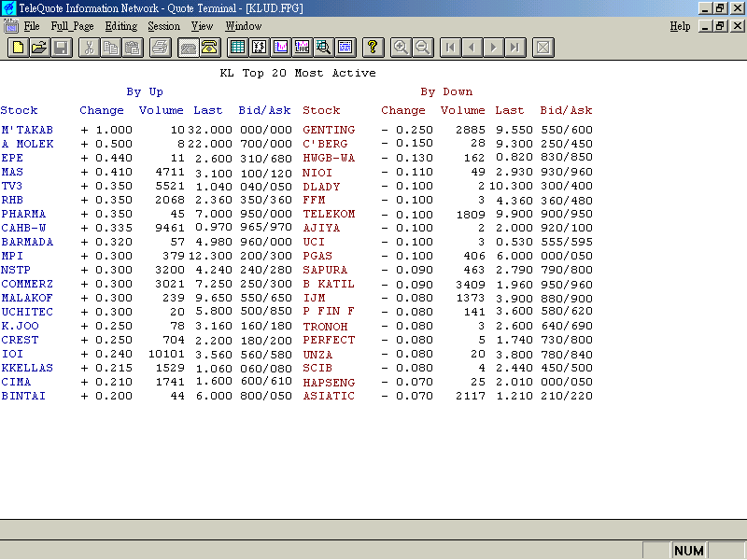The width and height of the screenshot is (747, 560).
Task: Click the Zoom In magnifier icon
Action: (401, 48)
